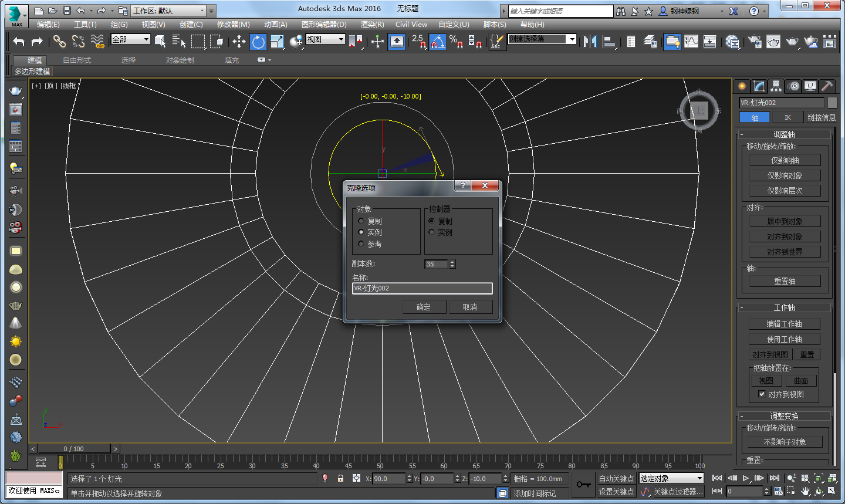Click the Redo arrow in the main toolbar

point(37,41)
